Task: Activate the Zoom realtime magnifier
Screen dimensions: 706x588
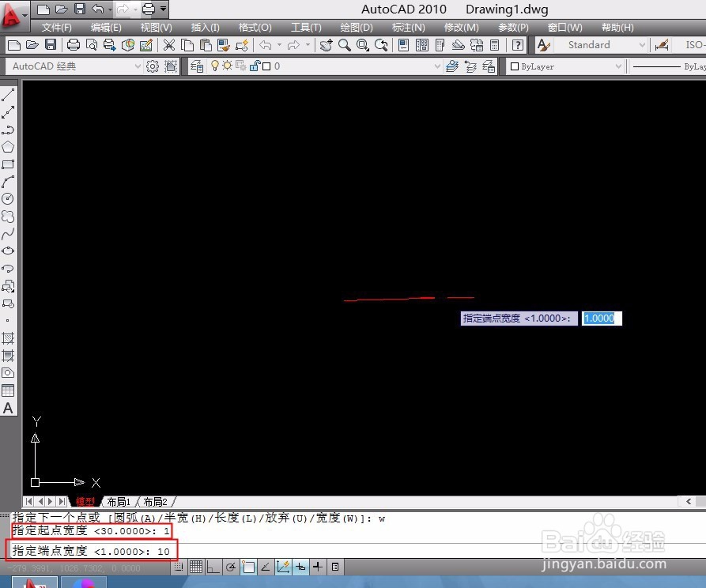Action: click(345, 44)
